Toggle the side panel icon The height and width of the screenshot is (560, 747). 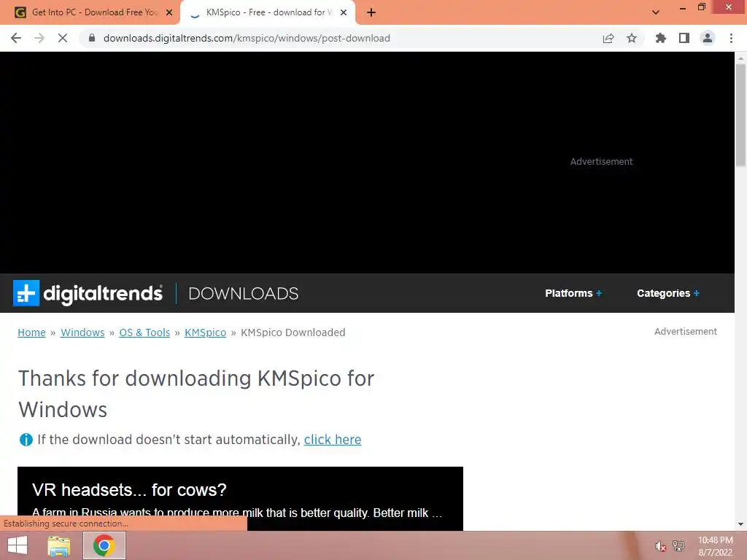[684, 38]
